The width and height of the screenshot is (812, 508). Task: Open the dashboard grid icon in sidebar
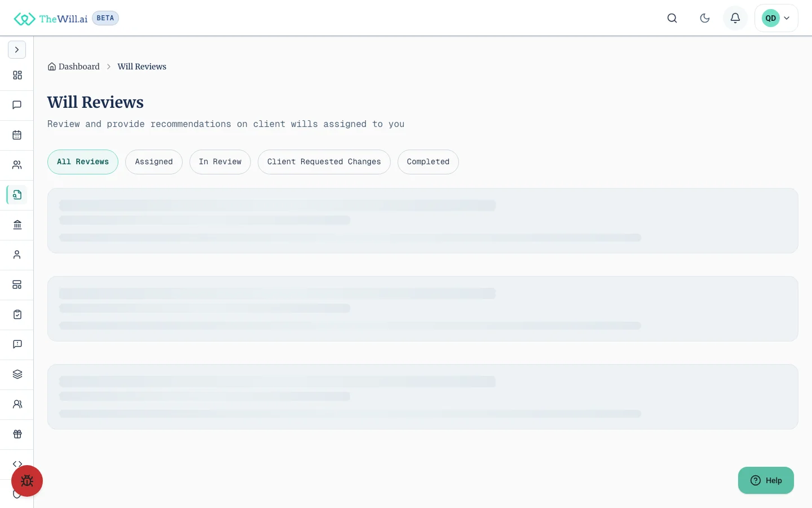pos(17,75)
